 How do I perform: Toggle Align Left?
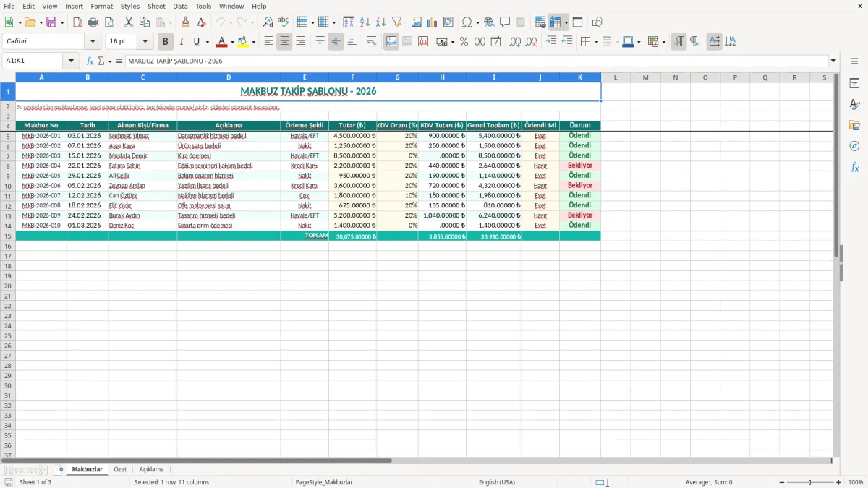tap(268, 42)
